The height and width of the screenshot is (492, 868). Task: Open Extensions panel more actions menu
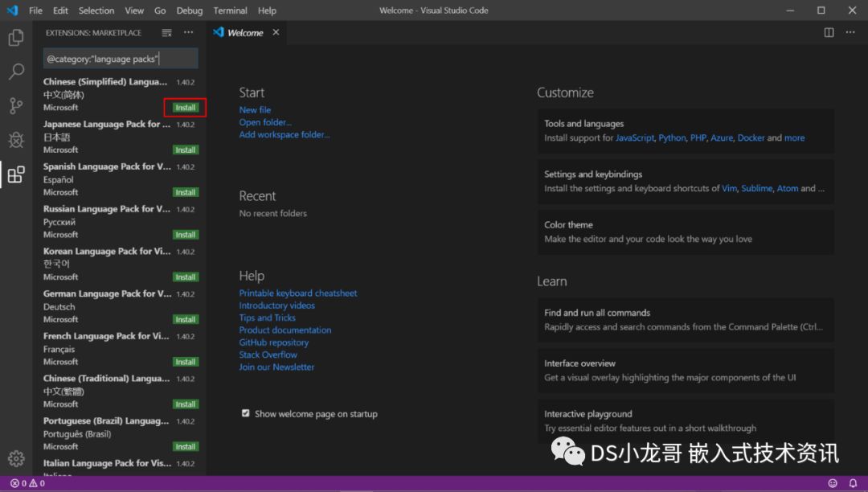coord(189,33)
